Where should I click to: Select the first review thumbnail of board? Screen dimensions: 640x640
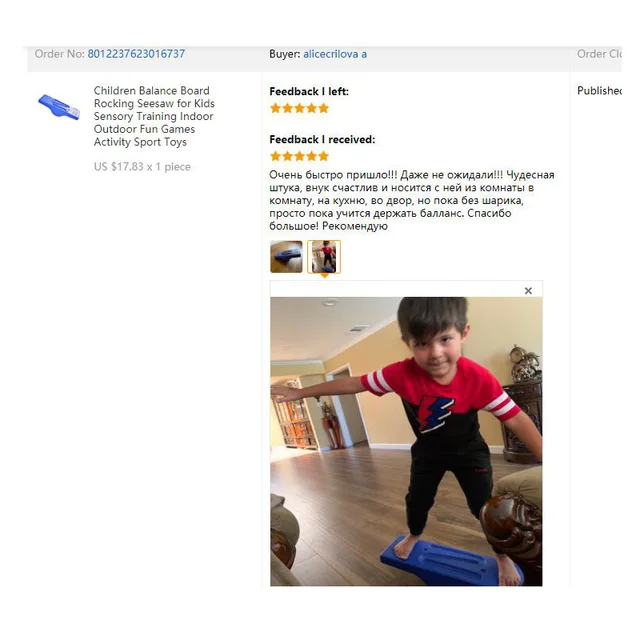click(286, 257)
